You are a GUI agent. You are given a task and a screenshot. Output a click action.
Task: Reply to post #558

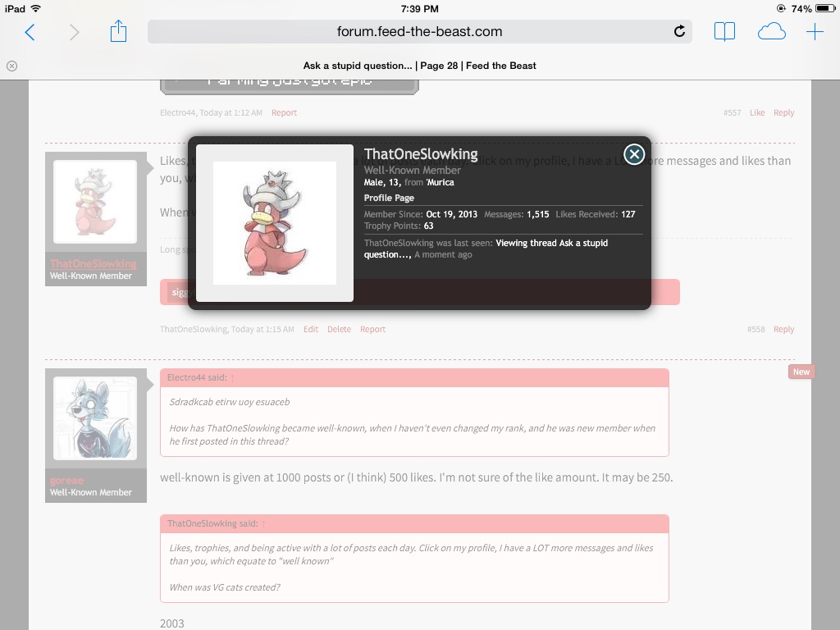pos(783,329)
